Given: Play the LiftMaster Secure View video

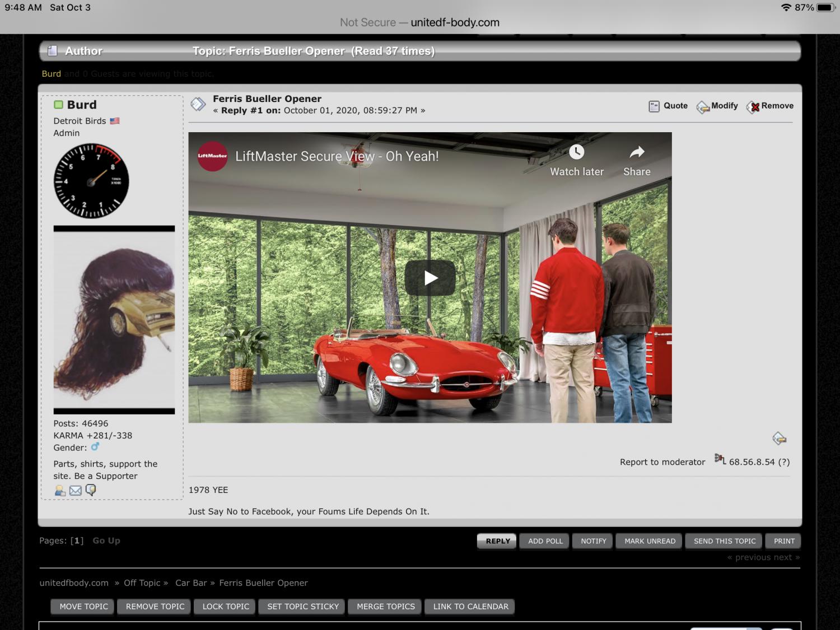Looking at the screenshot, I should [430, 278].
